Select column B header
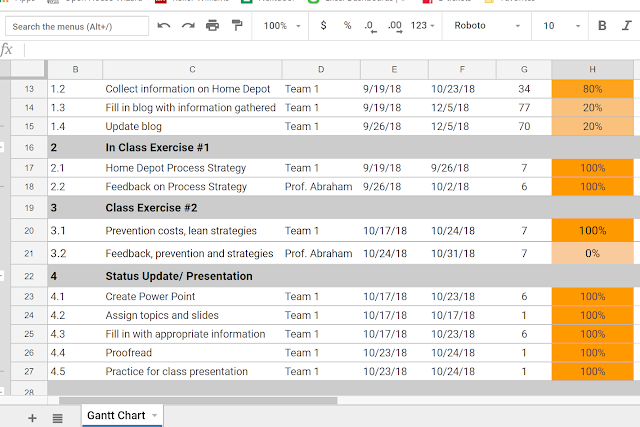 point(75,70)
